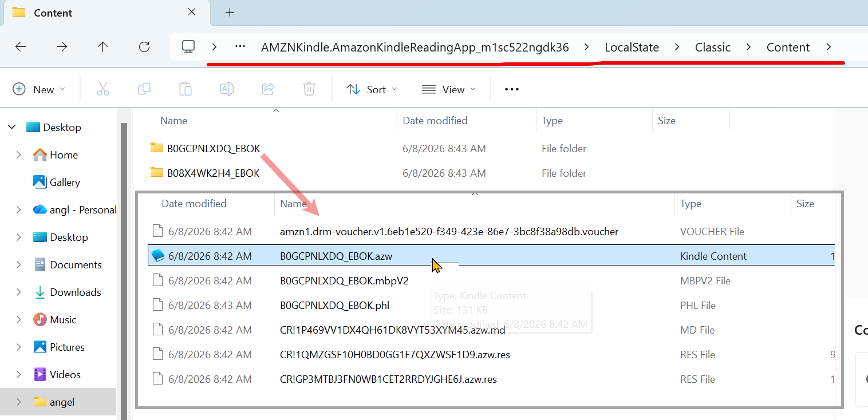This screenshot has width=868, height=420.
Task: Click the Delete trash can icon
Action: point(309,89)
